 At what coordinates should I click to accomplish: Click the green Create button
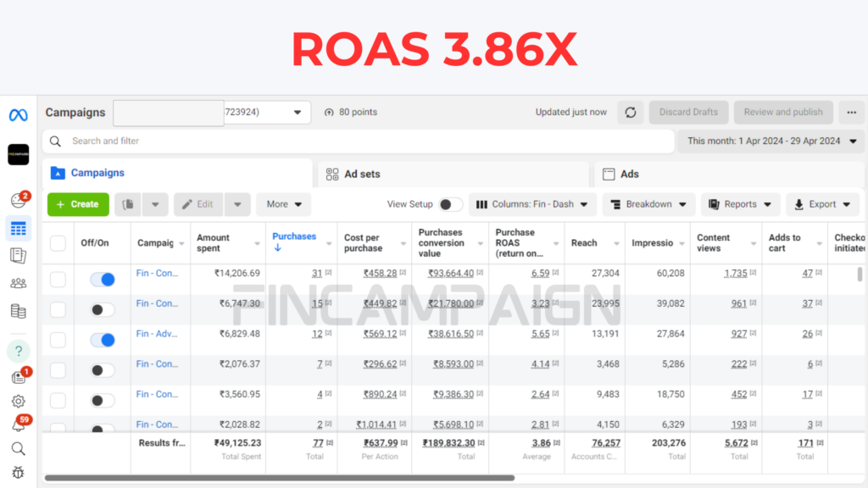pyautogui.click(x=78, y=204)
